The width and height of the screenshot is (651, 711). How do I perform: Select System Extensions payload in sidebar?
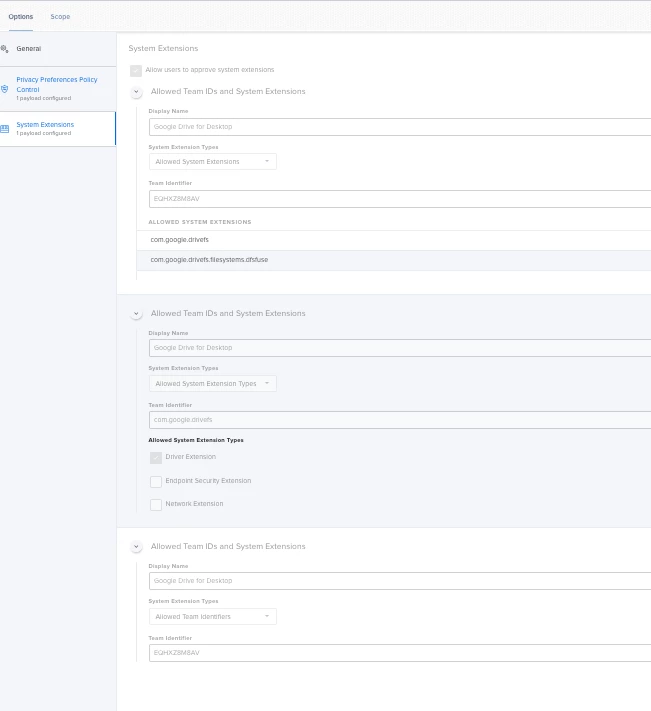coord(58,129)
